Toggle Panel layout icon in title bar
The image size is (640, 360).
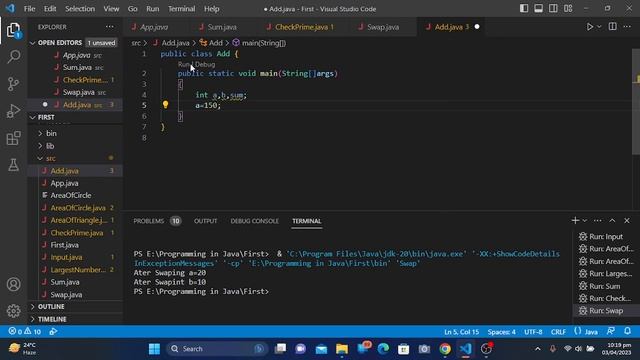539,9
